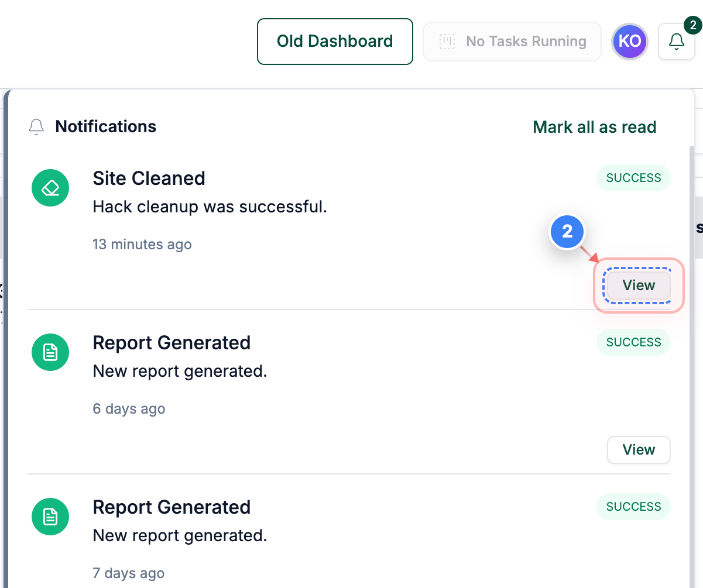The height and width of the screenshot is (588, 703).
Task: Click the red notification count badge showing 2
Action: click(692, 25)
